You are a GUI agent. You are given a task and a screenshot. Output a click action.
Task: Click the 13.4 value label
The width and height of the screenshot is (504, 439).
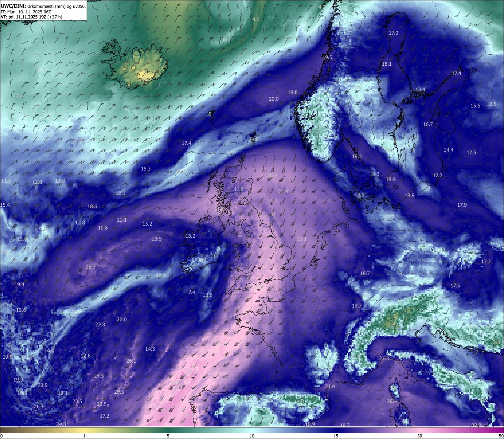click(421, 89)
